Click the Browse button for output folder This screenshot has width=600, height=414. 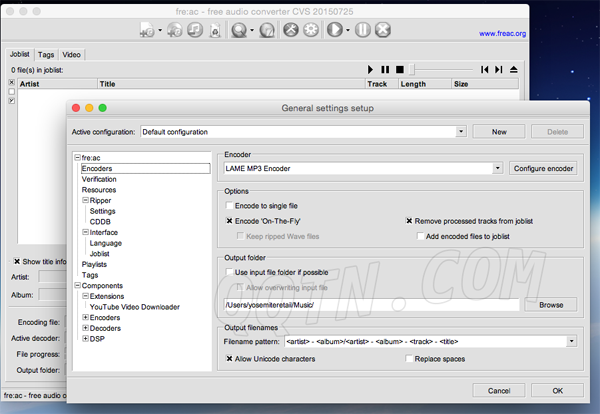[x=551, y=304]
